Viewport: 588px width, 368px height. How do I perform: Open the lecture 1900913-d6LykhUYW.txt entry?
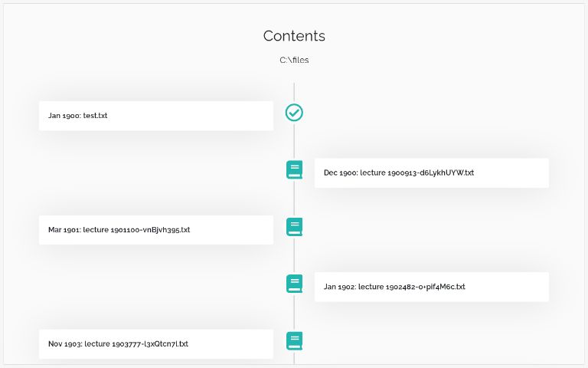pyautogui.click(x=431, y=173)
